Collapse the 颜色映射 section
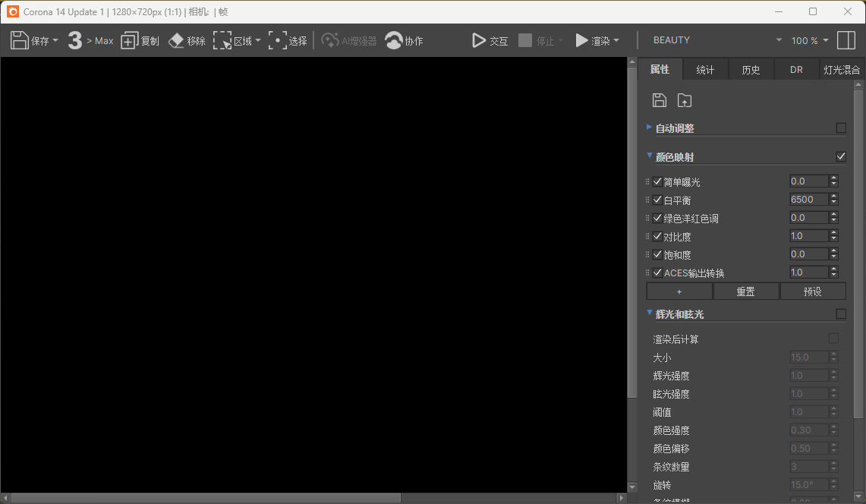The image size is (866, 504). tap(650, 156)
